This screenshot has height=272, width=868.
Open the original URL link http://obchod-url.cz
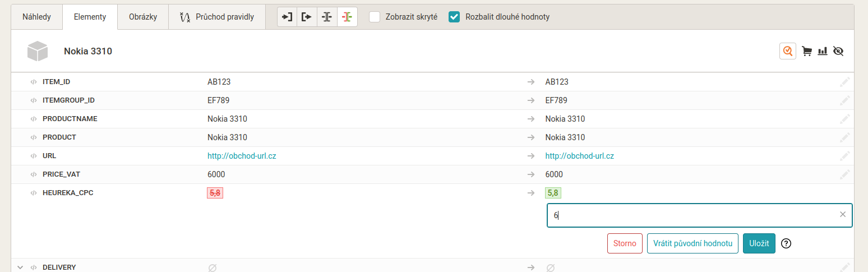point(242,156)
